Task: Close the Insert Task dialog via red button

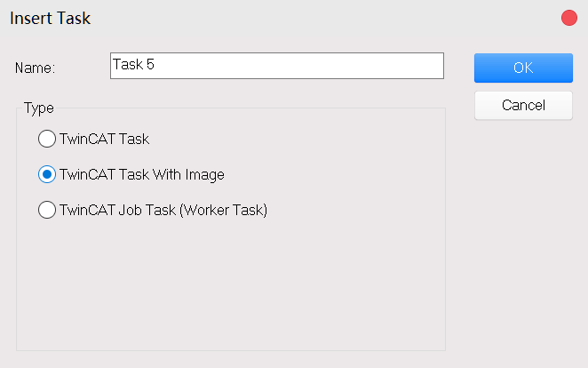Action: click(x=568, y=18)
